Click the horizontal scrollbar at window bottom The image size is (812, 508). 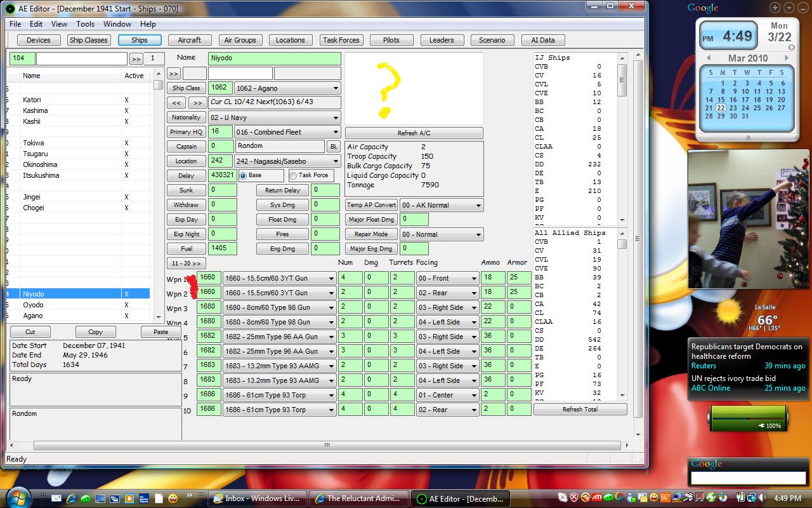[x=328, y=446]
